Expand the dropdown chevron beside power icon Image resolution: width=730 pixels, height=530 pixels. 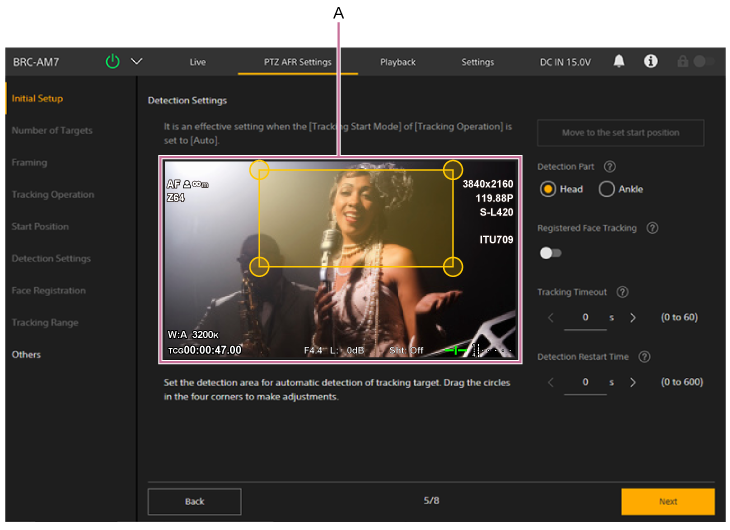137,61
